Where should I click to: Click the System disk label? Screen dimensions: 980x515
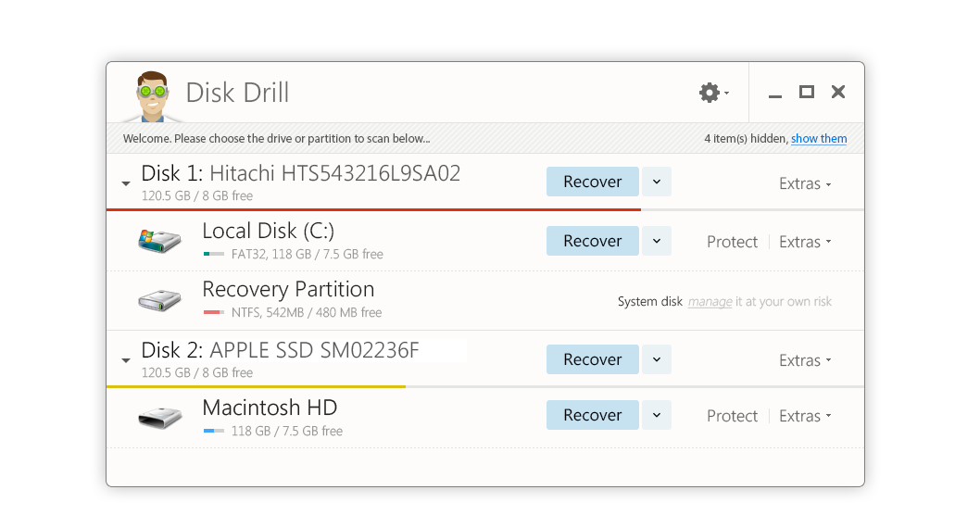pos(650,302)
